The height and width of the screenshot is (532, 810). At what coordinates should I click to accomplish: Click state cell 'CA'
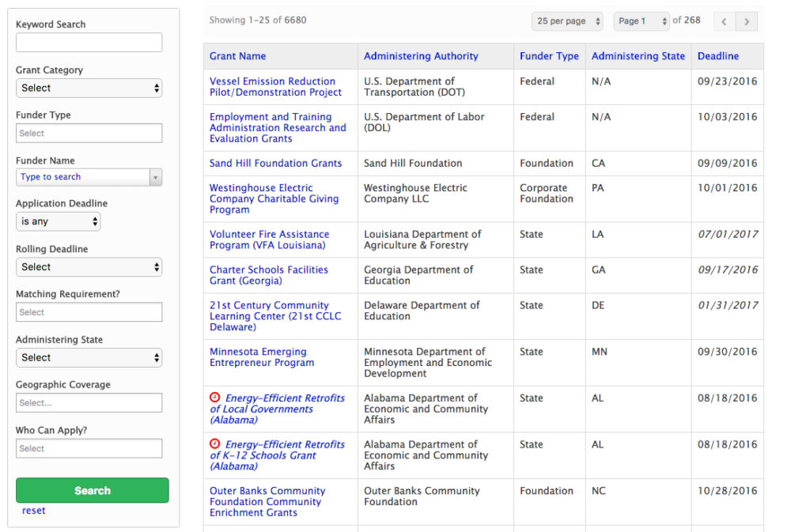coord(598,163)
